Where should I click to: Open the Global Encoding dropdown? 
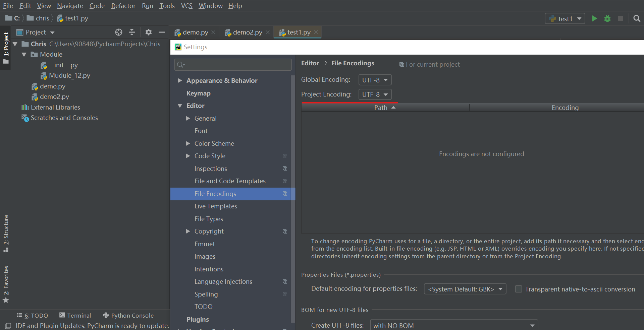(375, 80)
